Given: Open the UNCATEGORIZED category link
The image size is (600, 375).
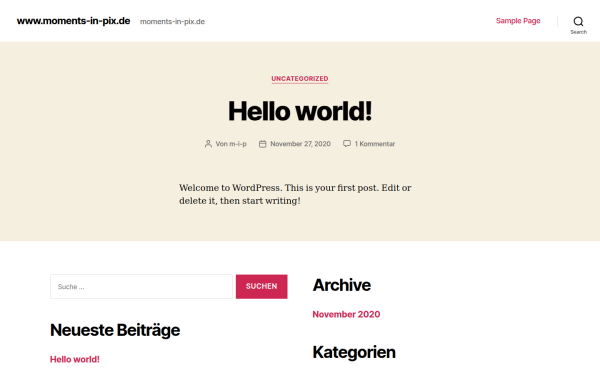Looking at the screenshot, I should pos(300,78).
